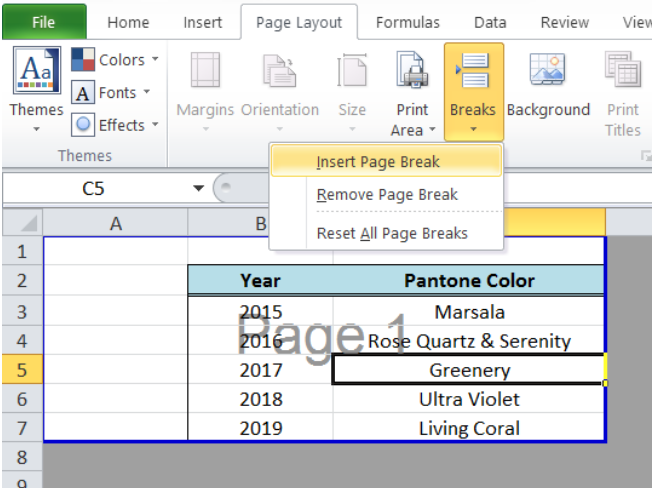Open the Orientation icon

[x=279, y=71]
